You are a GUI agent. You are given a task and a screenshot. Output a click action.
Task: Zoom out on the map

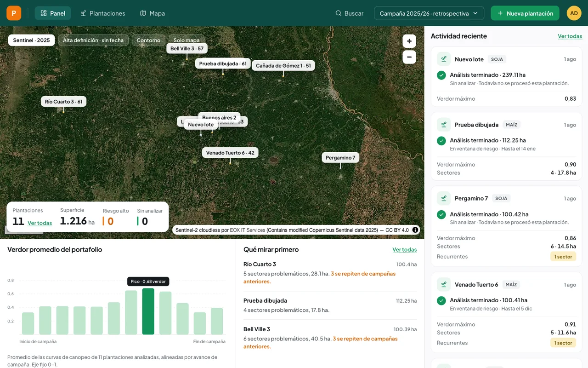(409, 57)
